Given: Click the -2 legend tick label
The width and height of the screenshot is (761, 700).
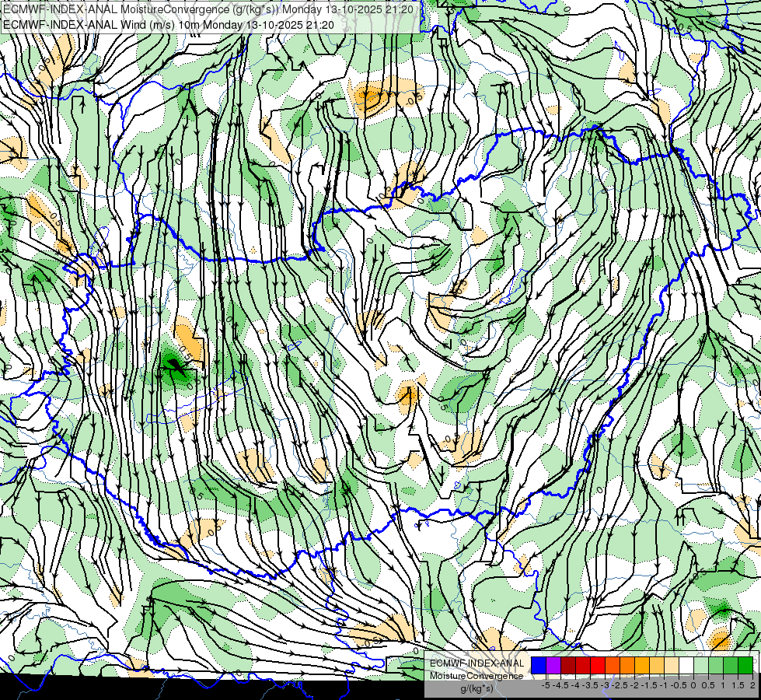Looking at the screenshot, I should tap(635, 685).
